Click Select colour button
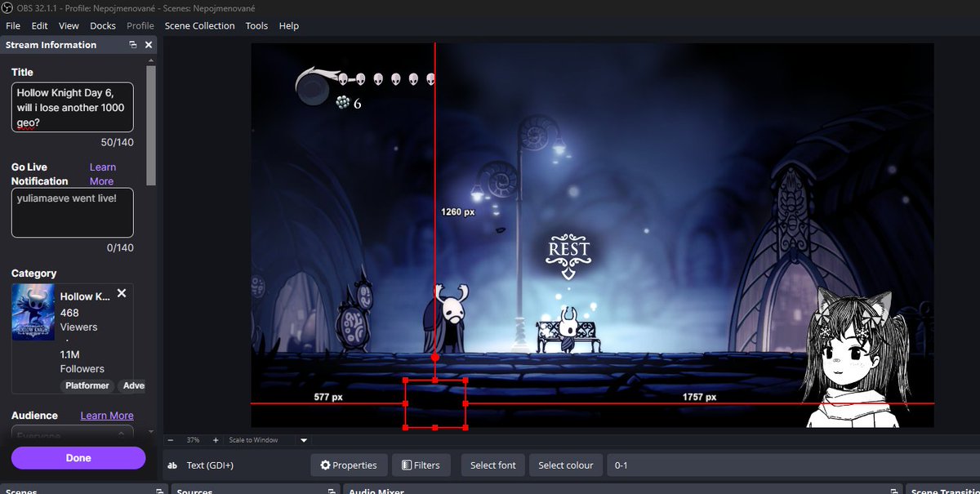The height and width of the screenshot is (494, 980). pos(566,465)
